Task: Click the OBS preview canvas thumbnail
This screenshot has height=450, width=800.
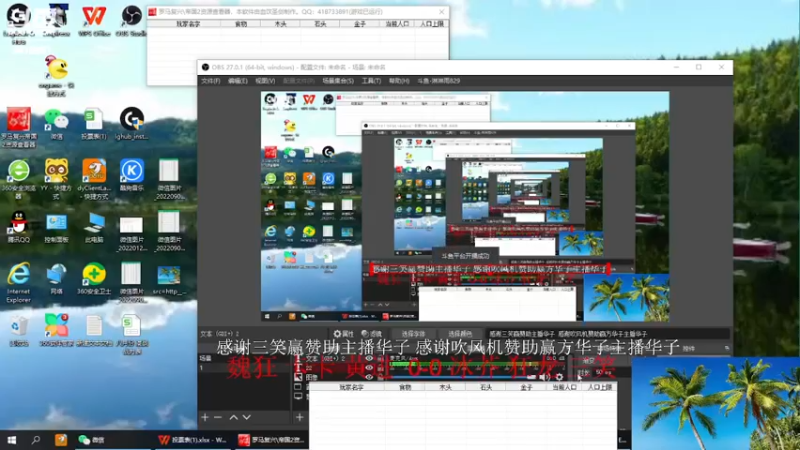Action: [x=465, y=207]
